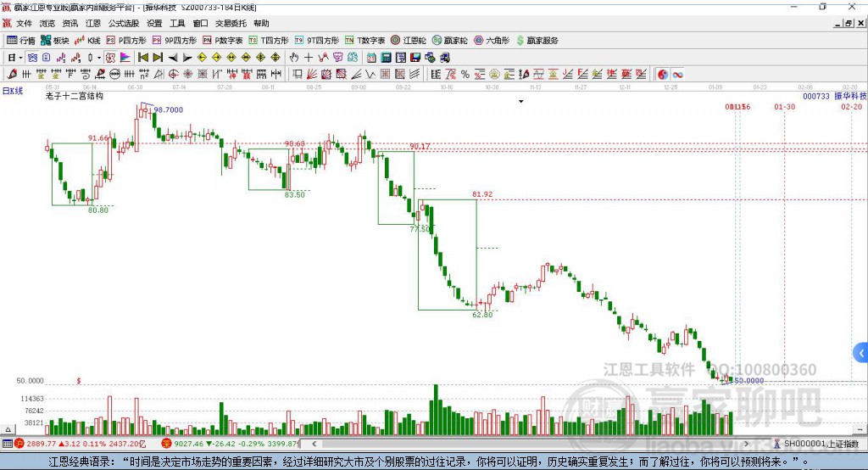868x470 pixels.
Task: Click stock code 000733 label
Action: click(816, 96)
